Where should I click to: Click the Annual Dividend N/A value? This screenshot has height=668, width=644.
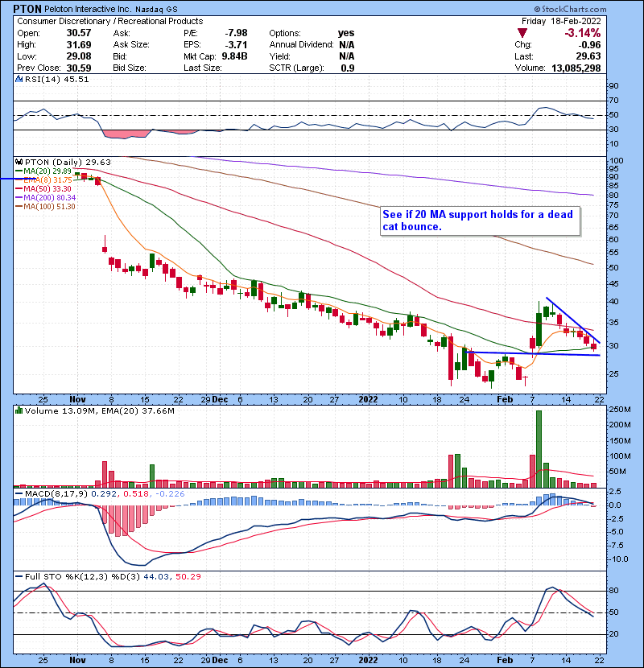click(x=346, y=44)
